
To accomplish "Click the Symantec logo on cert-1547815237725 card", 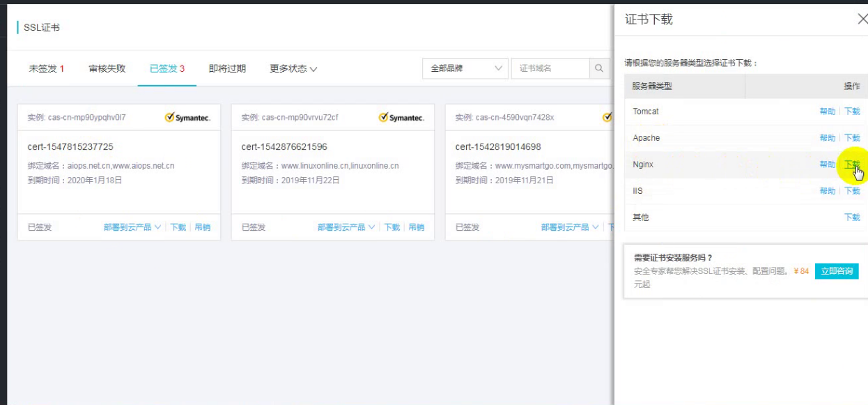I will click(x=187, y=117).
